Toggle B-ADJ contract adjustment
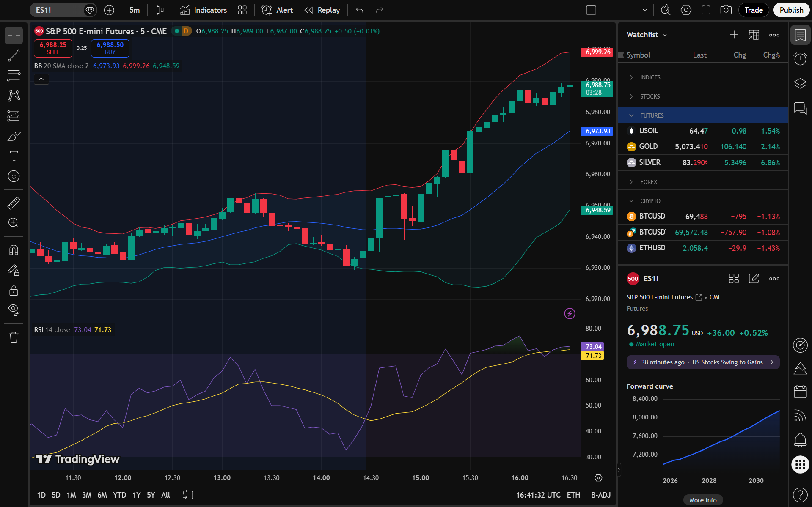 [600, 495]
